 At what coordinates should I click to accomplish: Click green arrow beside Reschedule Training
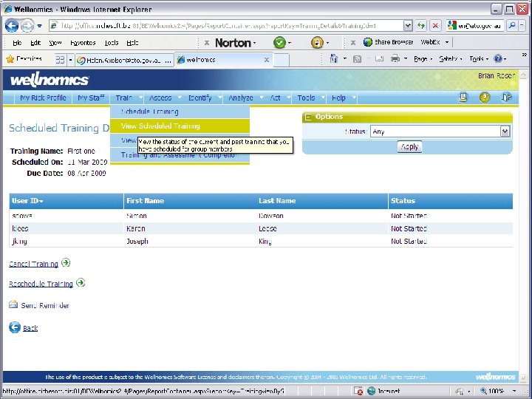(x=81, y=282)
